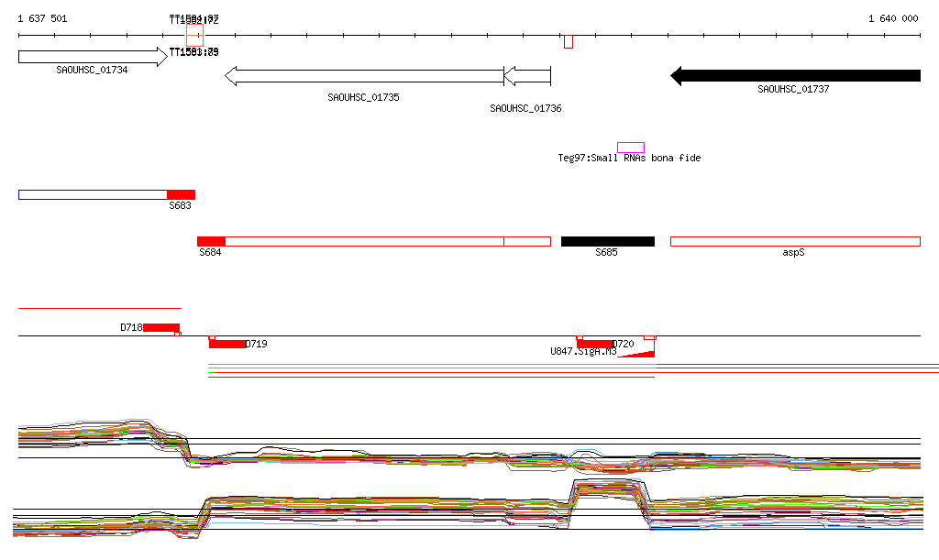Select the red triangle promoter marker by U847
The image size is (939, 560).
click(x=636, y=354)
